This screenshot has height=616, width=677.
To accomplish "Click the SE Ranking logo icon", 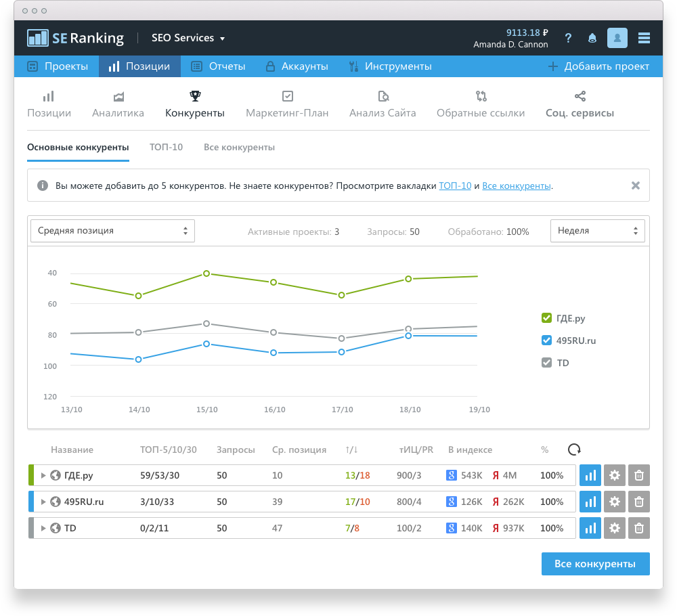I will (x=37, y=38).
